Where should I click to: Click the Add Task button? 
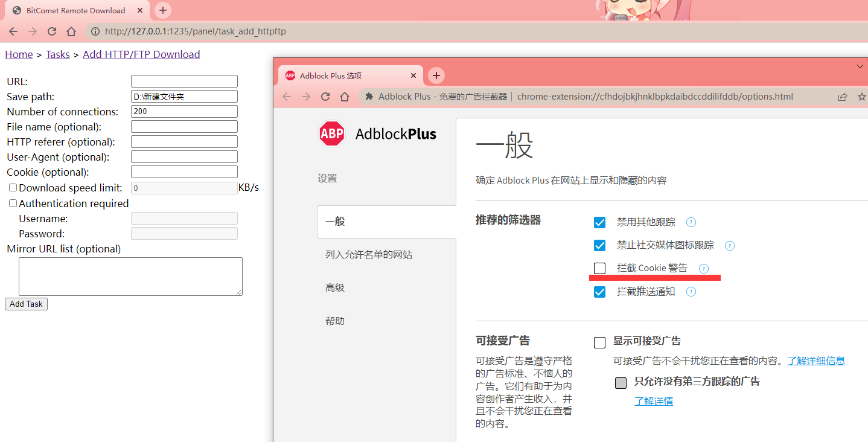pos(26,304)
